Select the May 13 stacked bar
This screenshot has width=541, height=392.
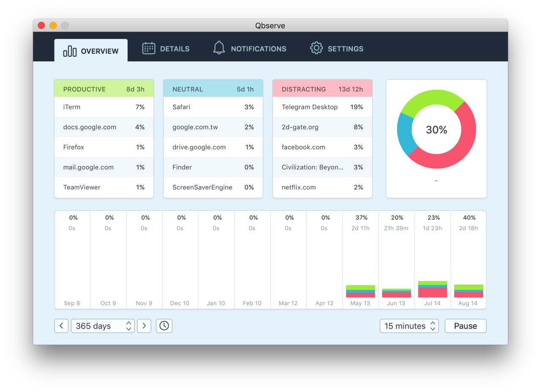360,291
